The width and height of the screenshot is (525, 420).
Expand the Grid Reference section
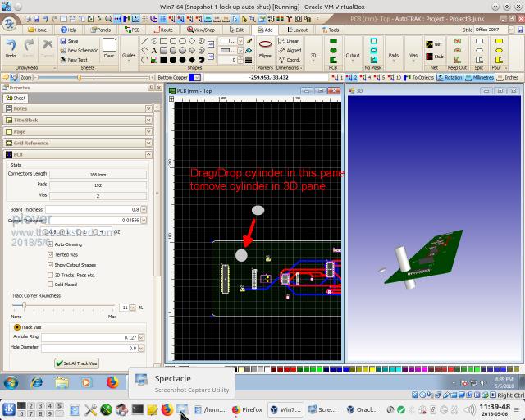point(78,143)
